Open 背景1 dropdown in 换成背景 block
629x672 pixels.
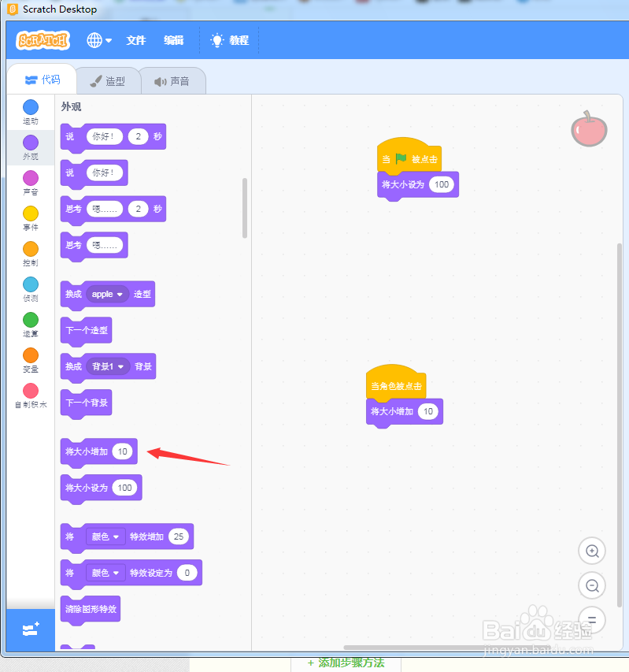pyautogui.click(x=109, y=366)
